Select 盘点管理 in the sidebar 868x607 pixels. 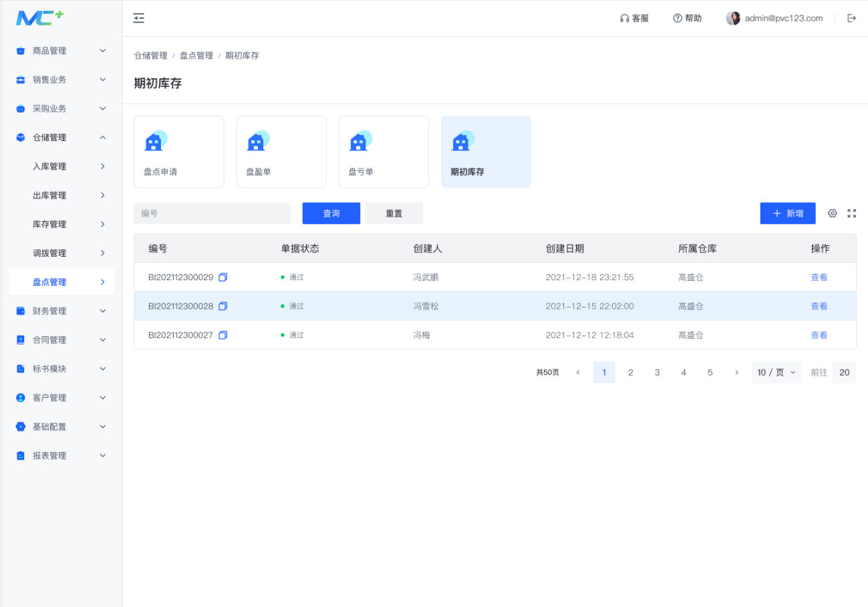(x=61, y=282)
